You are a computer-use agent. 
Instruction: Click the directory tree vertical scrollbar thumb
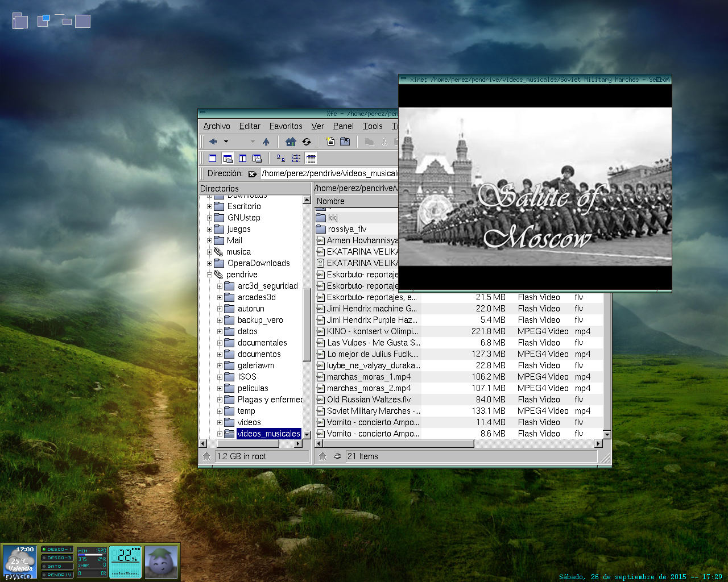pos(307,324)
